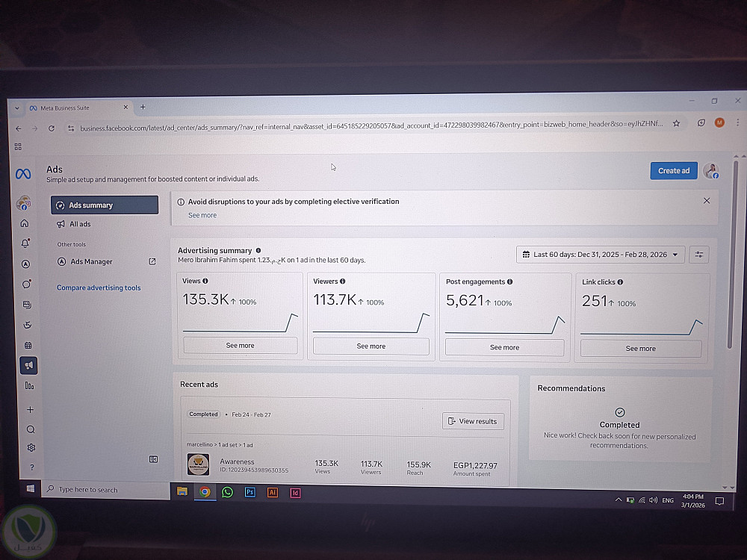This screenshot has height=560, width=747.
Task: Bookmark this page with the star icon
Action: 676,123
